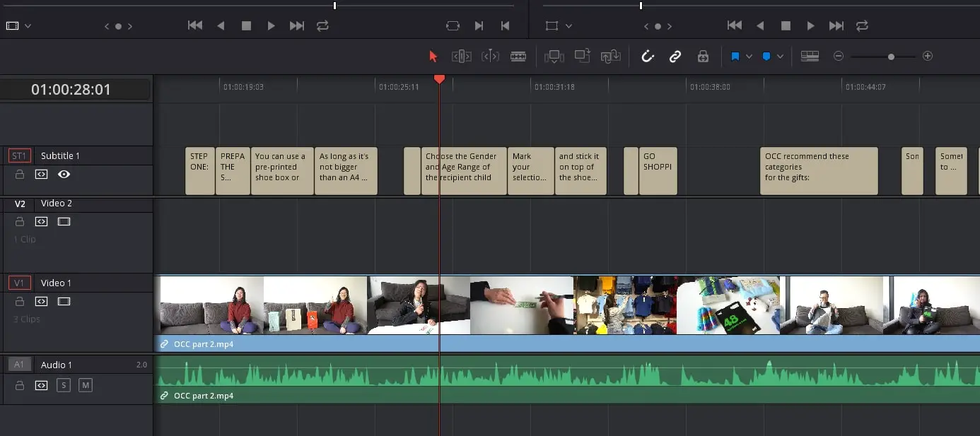Click the right viewer Transform overlay icon
This screenshot has width=980, height=436.
(x=552, y=25)
